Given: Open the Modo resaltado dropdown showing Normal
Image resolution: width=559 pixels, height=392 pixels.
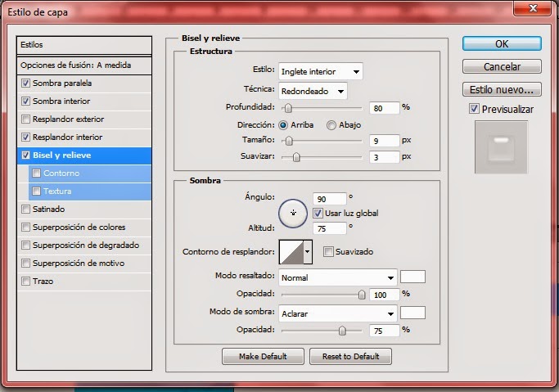Looking at the screenshot, I should coord(338,278).
